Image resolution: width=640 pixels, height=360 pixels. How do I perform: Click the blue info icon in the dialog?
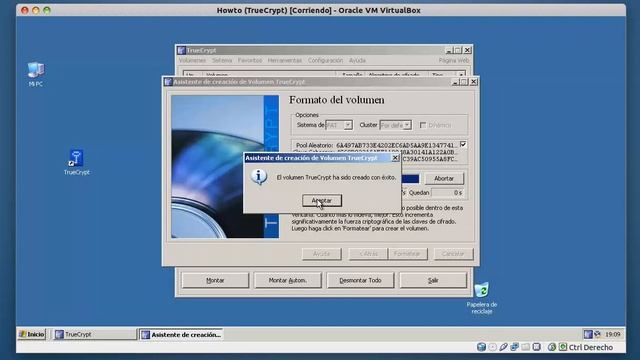[x=259, y=177]
